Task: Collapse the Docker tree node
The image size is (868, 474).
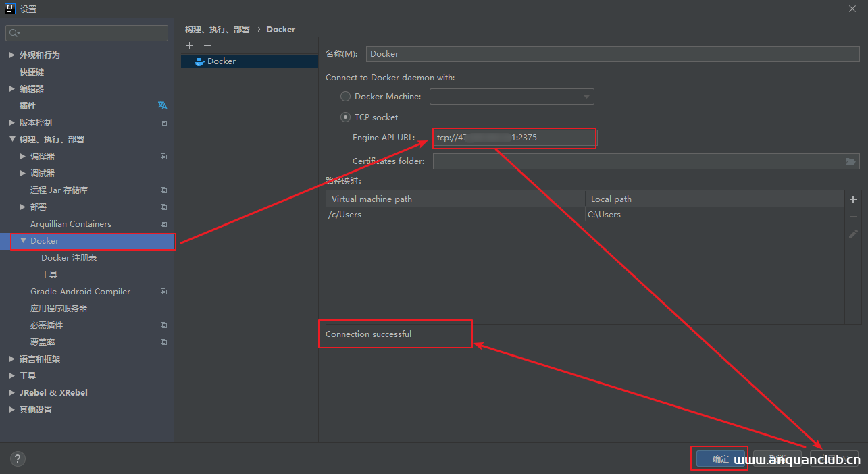Action: (24, 240)
